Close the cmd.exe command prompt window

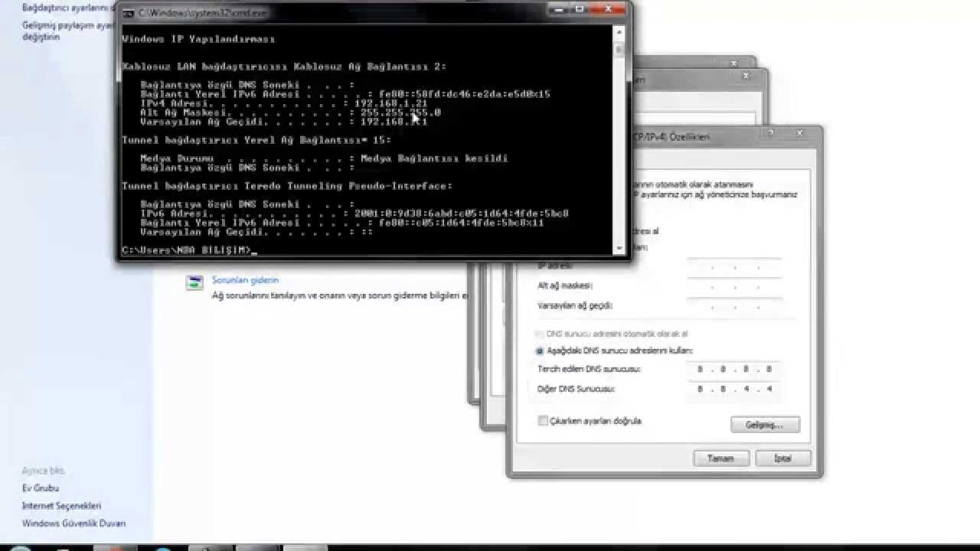609,9
